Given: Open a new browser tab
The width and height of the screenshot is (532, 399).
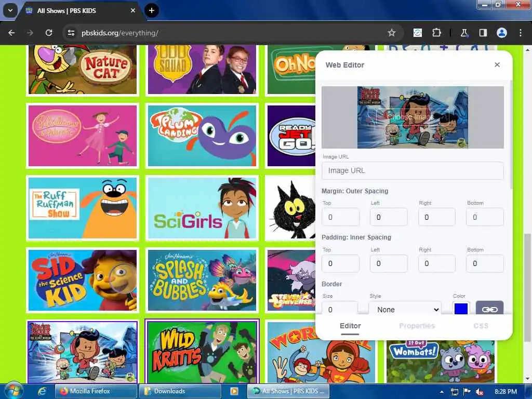Looking at the screenshot, I should tap(152, 10).
